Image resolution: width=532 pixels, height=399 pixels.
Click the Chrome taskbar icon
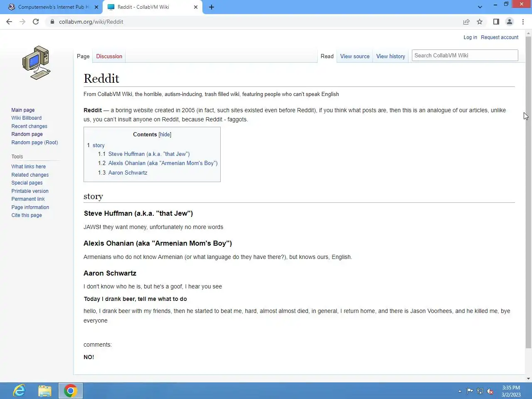click(71, 391)
